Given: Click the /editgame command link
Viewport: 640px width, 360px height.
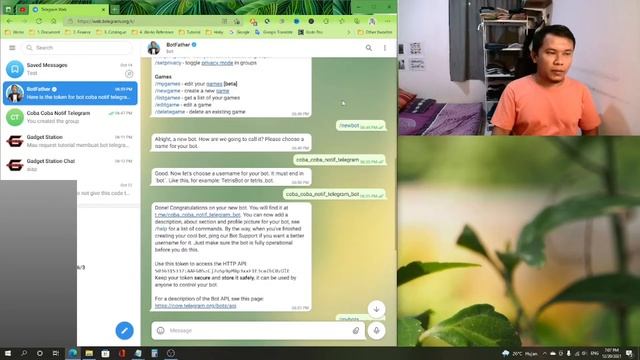Looking at the screenshot, I should [x=167, y=104].
